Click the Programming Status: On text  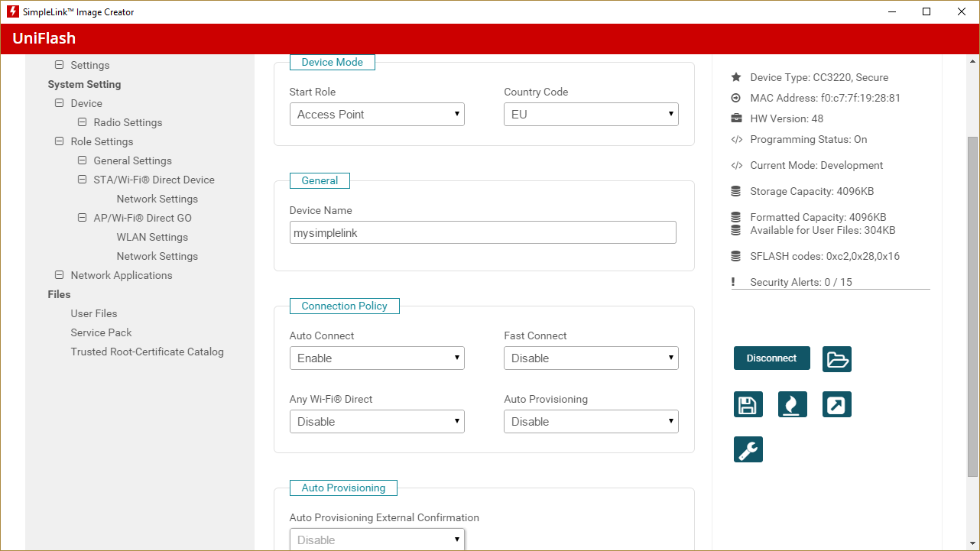click(x=809, y=139)
